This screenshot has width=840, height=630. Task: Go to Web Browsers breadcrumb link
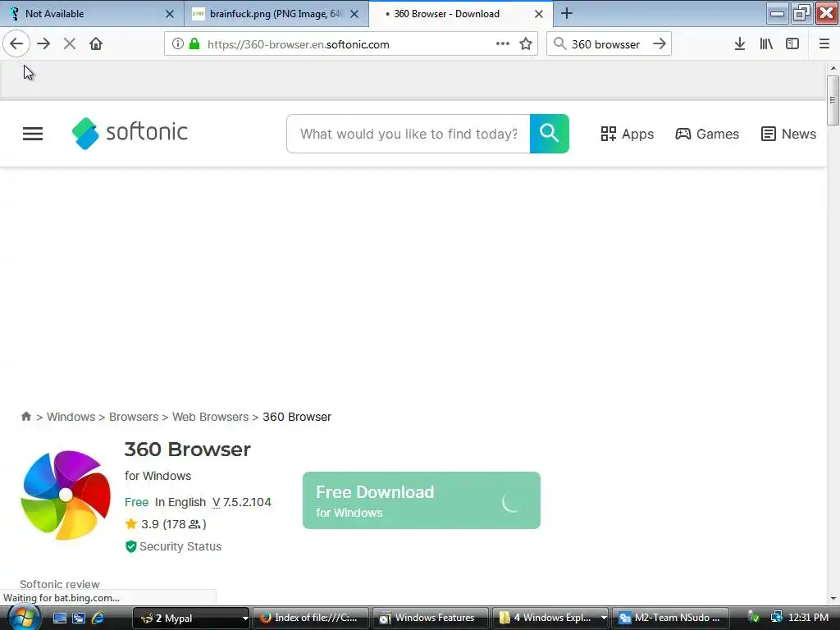pyautogui.click(x=211, y=417)
